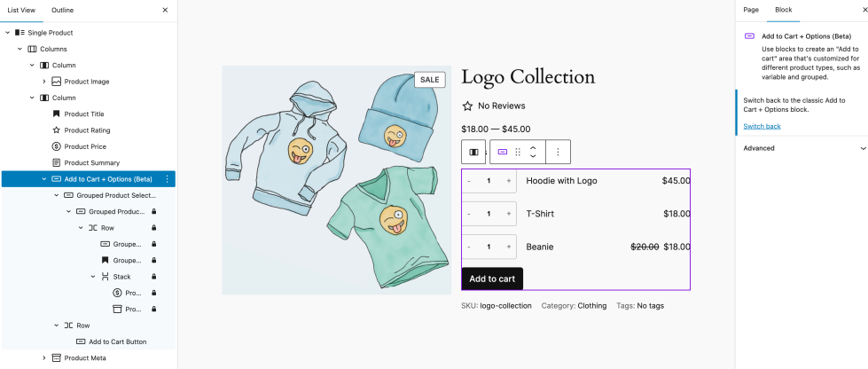This screenshot has height=369, width=868.
Task: Click the move down arrow
Action: point(533,156)
